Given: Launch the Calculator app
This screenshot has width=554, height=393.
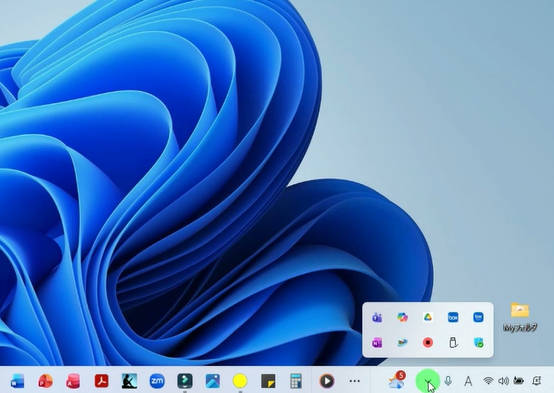Looking at the screenshot, I should [x=296, y=381].
